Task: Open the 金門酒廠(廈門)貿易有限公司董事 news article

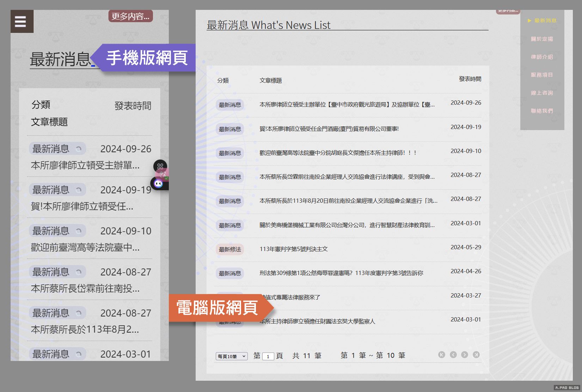Action: [x=329, y=129]
